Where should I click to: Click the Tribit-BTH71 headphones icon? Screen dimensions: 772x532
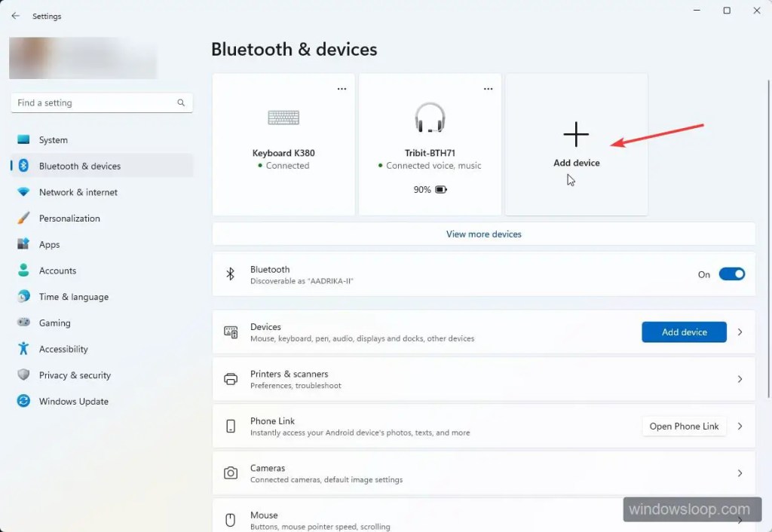(x=430, y=118)
